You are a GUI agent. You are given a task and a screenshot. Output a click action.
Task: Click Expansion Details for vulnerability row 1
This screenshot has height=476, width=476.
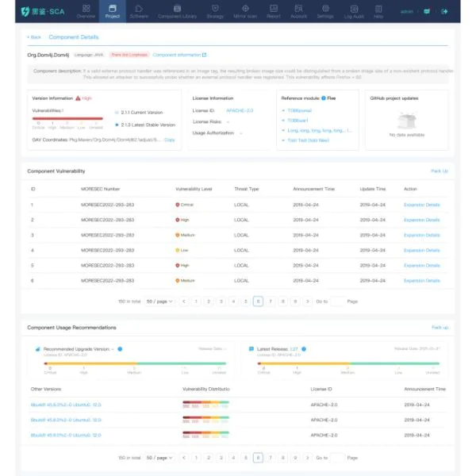click(421, 205)
